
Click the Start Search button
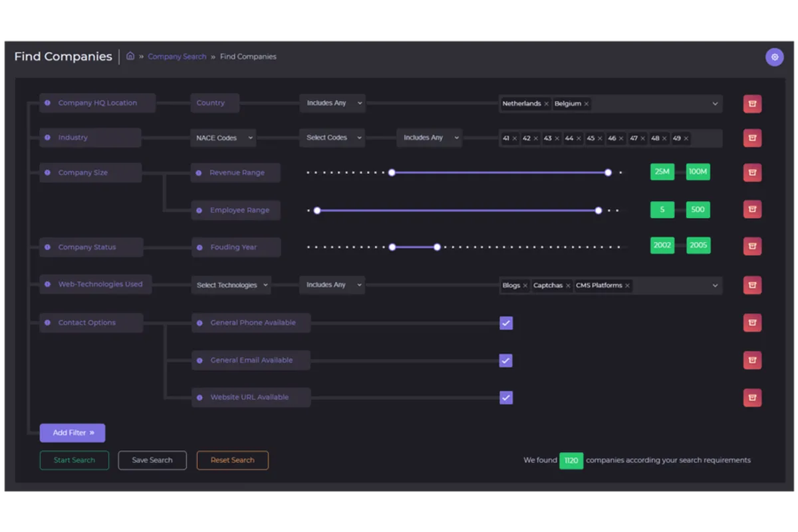tap(74, 460)
